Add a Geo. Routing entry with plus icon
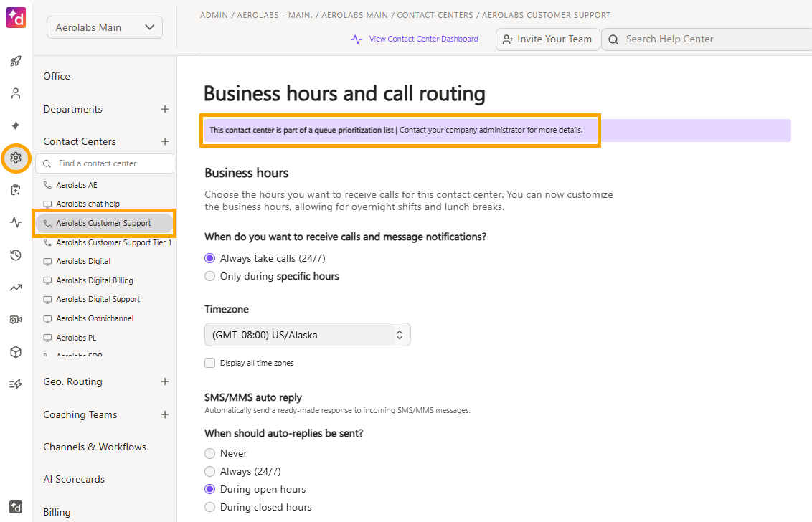The width and height of the screenshot is (812, 522). [x=165, y=381]
